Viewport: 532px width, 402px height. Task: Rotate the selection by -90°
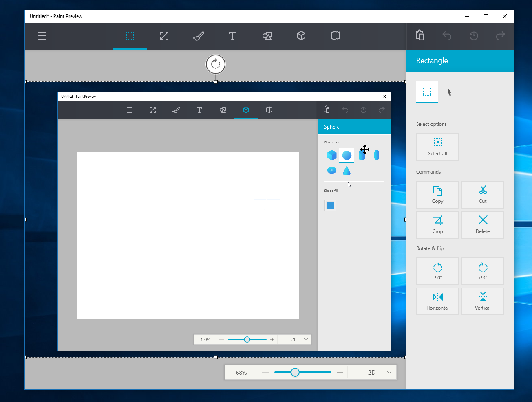coord(437,271)
